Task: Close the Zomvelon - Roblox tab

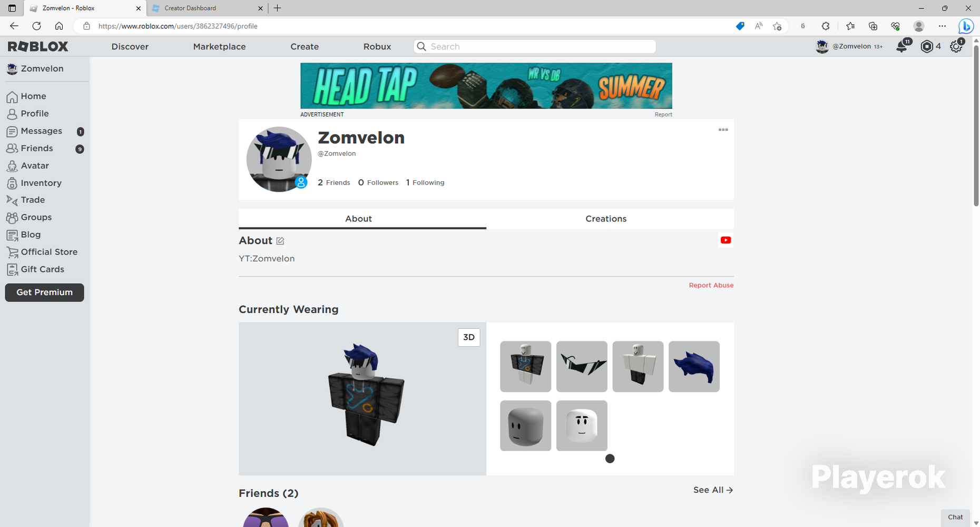Action: point(139,8)
